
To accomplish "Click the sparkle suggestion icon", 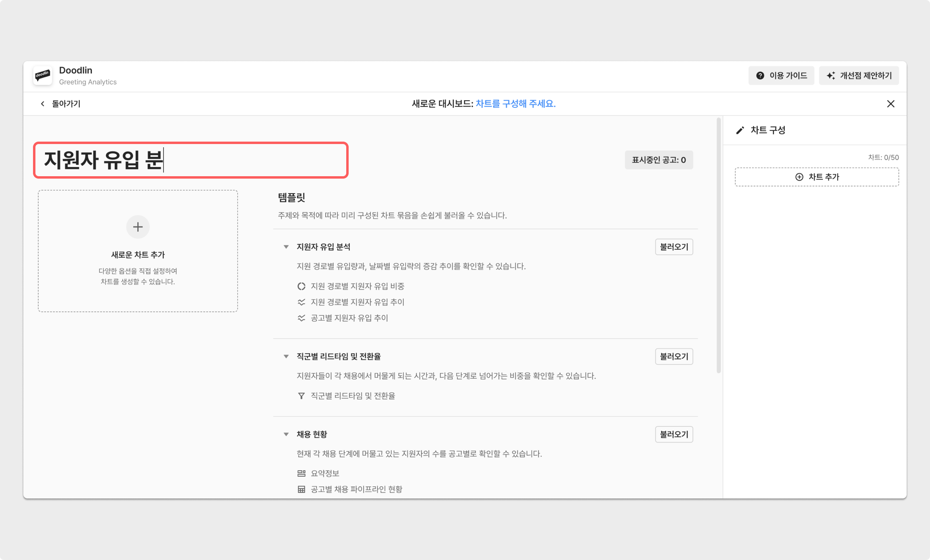I will tap(831, 76).
